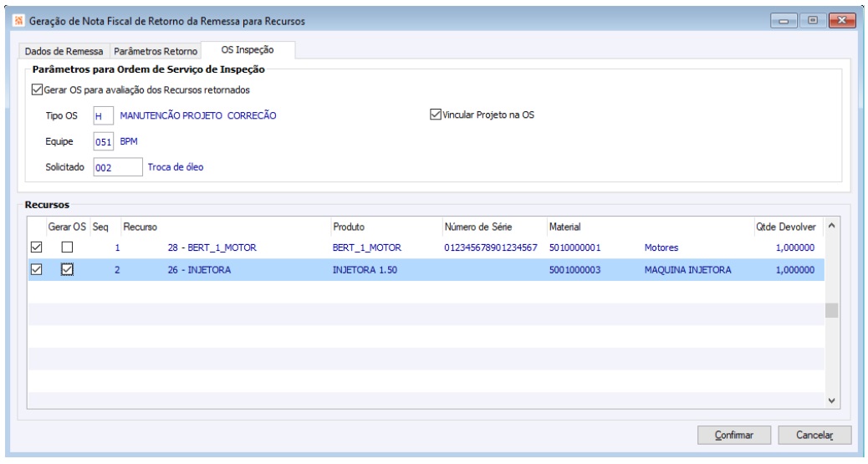Focus the Solicitado input field
The width and height of the screenshot is (868, 464).
pos(117,166)
